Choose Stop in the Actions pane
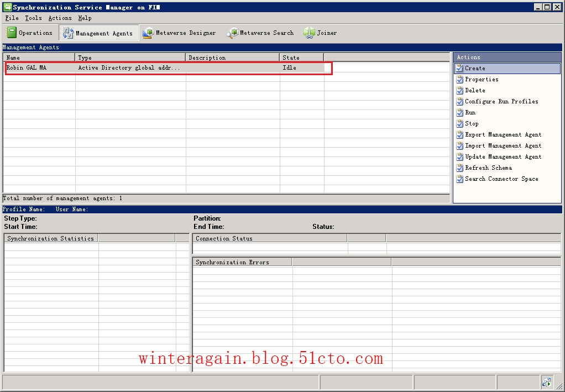565x392 pixels. click(x=472, y=124)
